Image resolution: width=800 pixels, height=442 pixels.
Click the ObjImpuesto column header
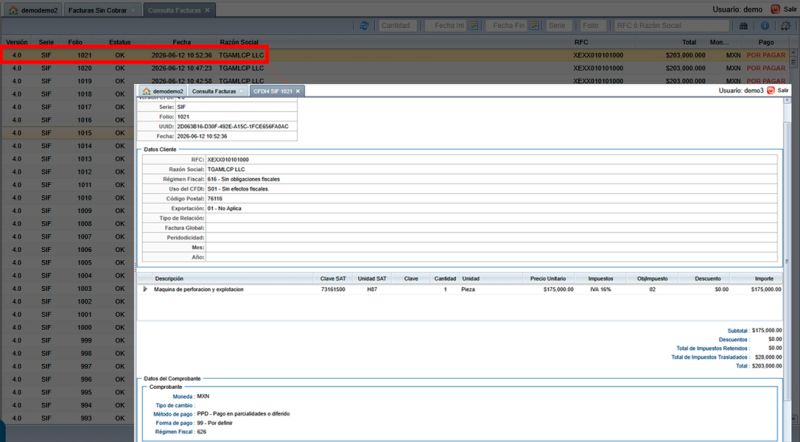pyautogui.click(x=652, y=279)
